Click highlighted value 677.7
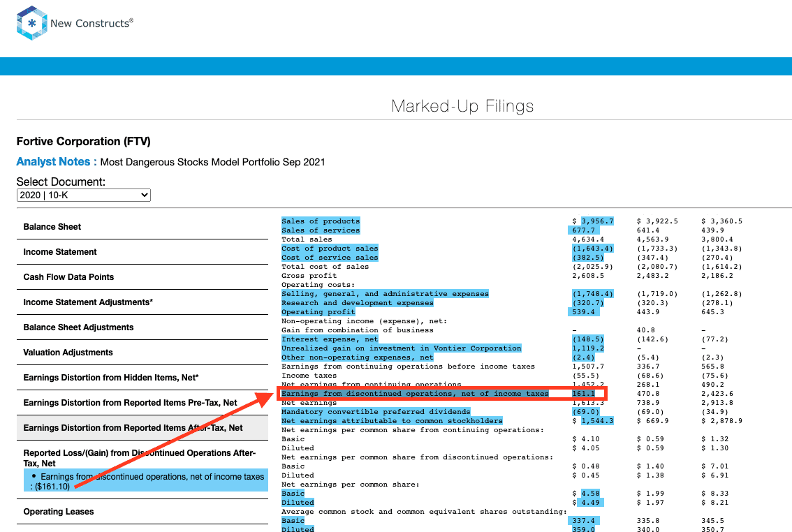The image size is (792, 532). [x=583, y=230]
